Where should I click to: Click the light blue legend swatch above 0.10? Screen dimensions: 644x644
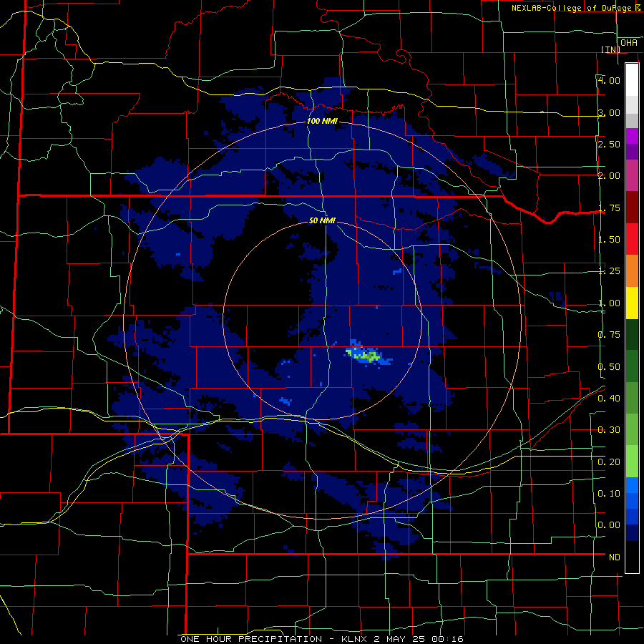point(632,485)
